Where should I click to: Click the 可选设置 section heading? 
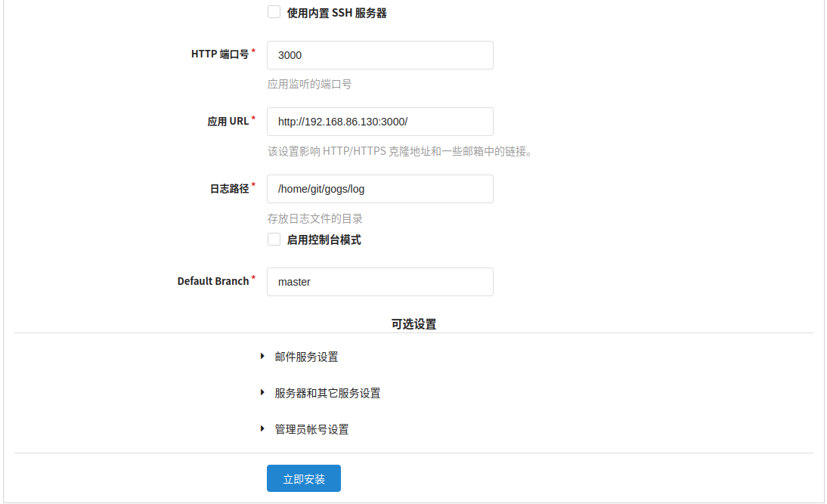point(414,324)
